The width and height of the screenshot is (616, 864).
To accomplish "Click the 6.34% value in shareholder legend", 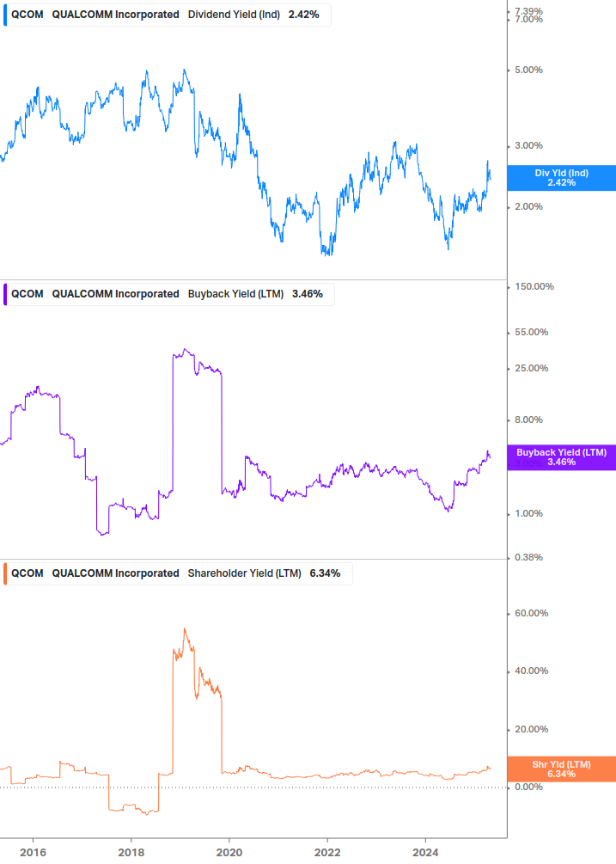I will (x=325, y=573).
